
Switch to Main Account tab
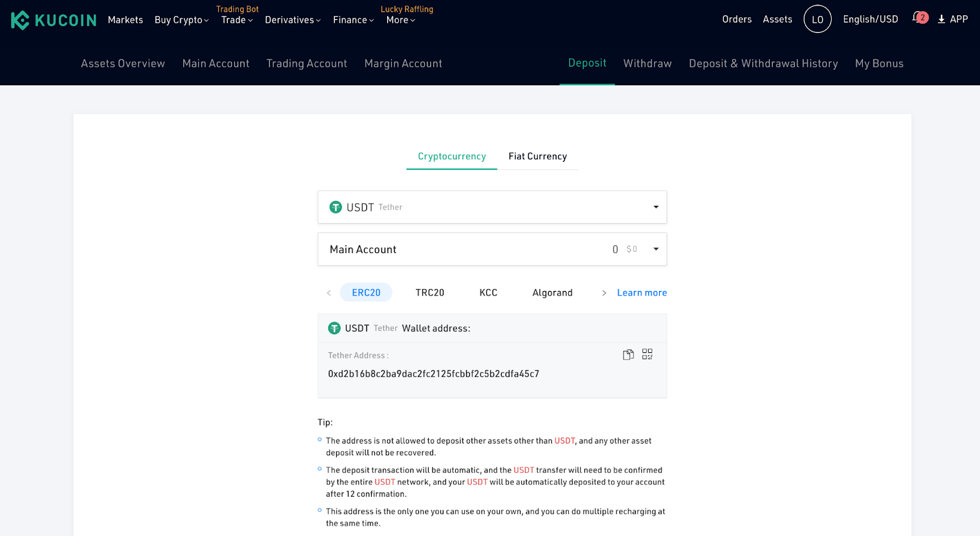tap(216, 63)
